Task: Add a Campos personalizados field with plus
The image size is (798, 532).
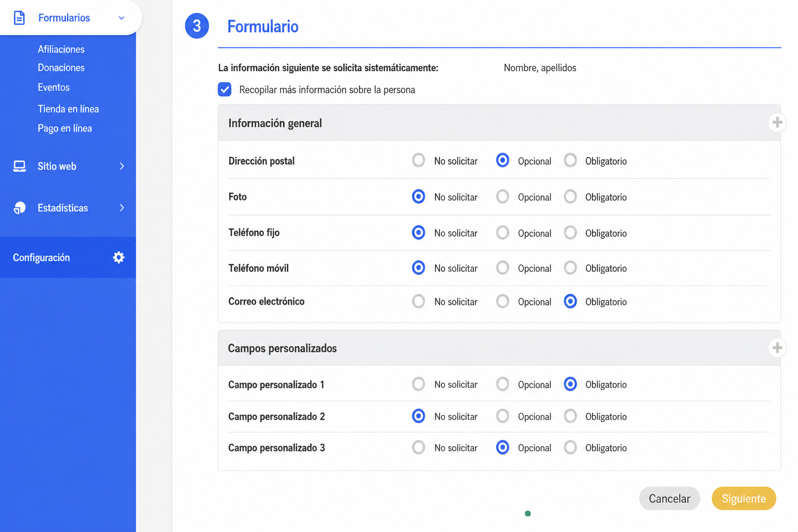Action: click(777, 348)
